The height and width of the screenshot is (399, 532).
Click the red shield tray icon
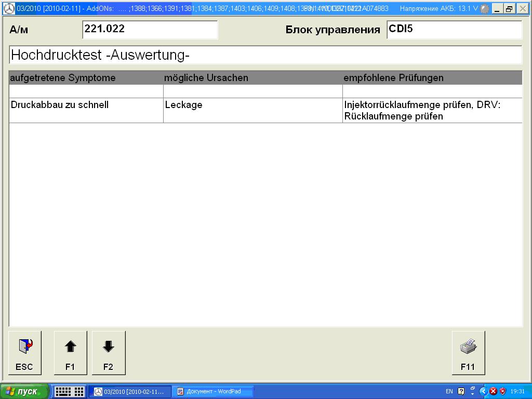502,391
